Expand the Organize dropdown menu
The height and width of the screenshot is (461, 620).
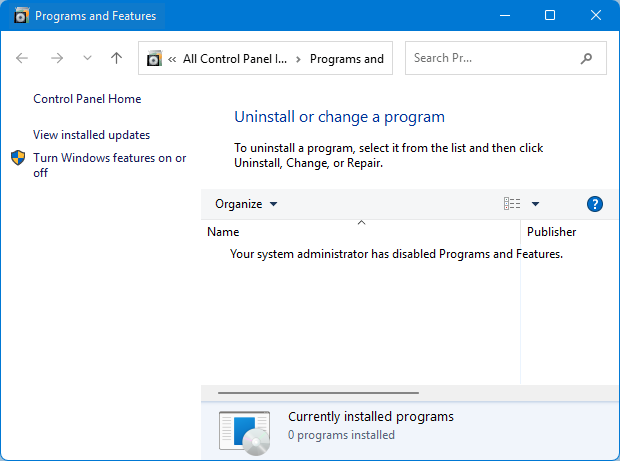(x=246, y=204)
